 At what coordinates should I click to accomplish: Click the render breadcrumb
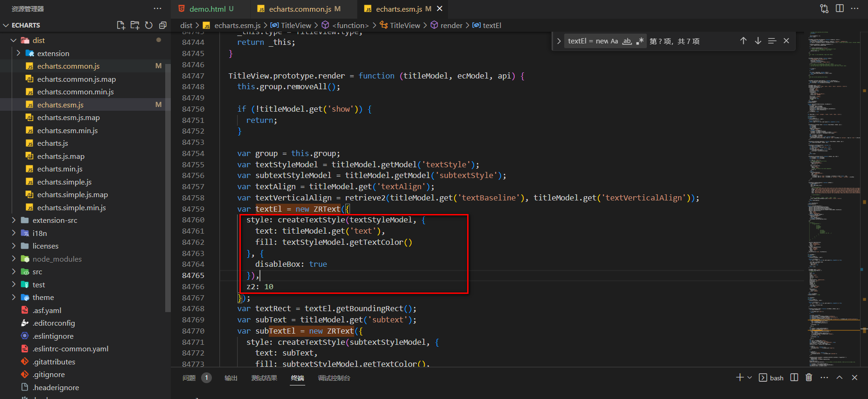[446, 25]
